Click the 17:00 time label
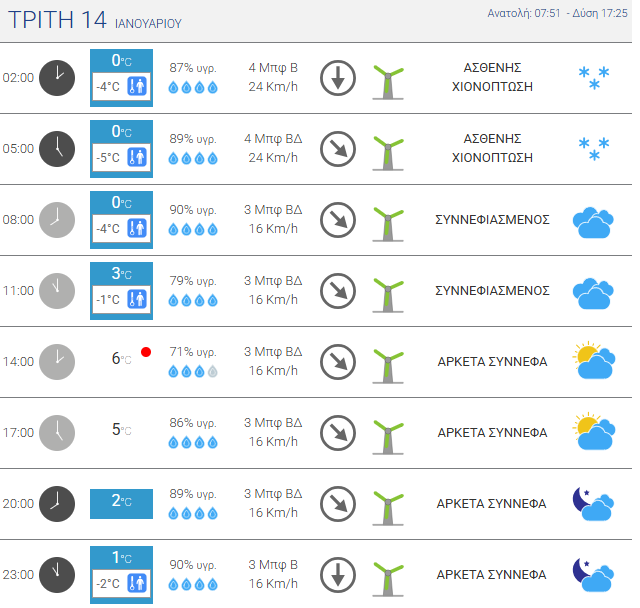The width and height of the screenshot is (640, 608). tap(18, 433)
